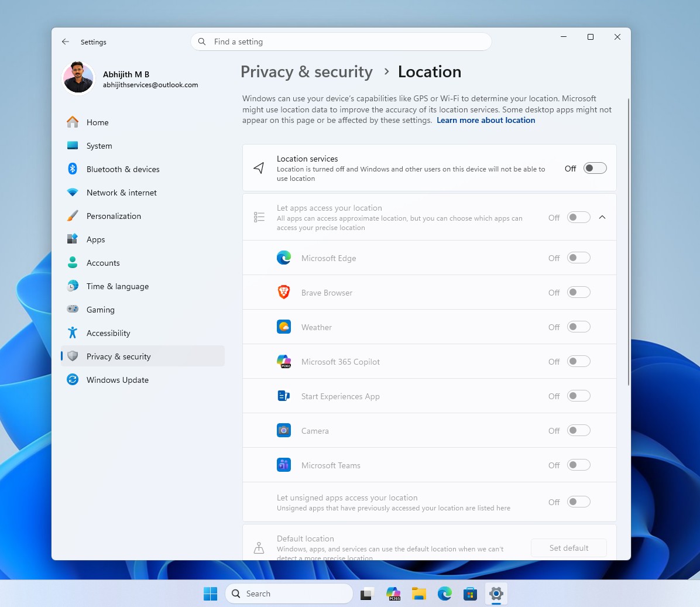Click the Privacy & security shield icon
Image resolution: width=700 pixels, height=607 pixels.
point(73,356)
